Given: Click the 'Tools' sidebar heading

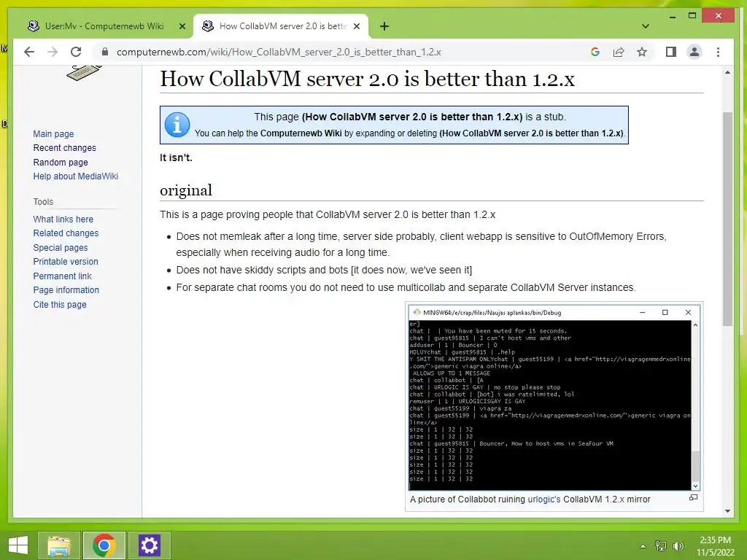Looking at the screenshot, I should click(x=43, y=202).
